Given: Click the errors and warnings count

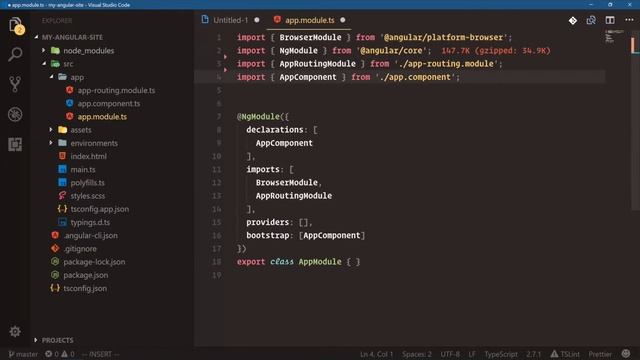Looking at the screenshot, I should pyautogui.click(x=60, y=354).
